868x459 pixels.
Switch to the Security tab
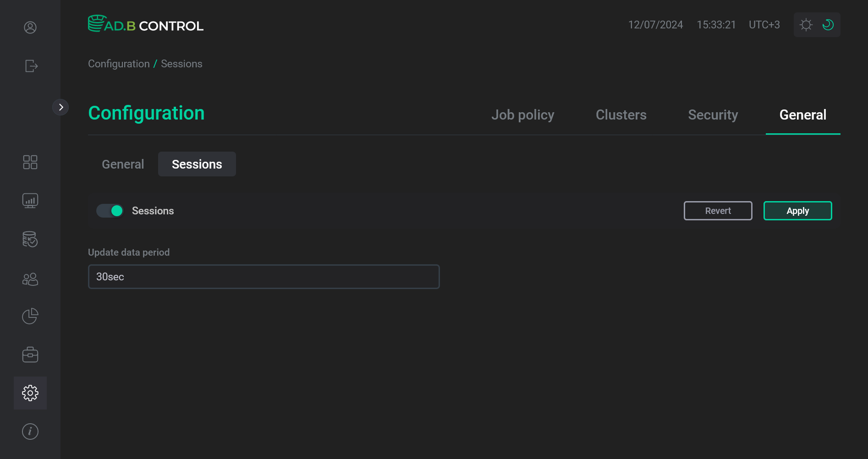pyautogui.click(x=713, y=115)
